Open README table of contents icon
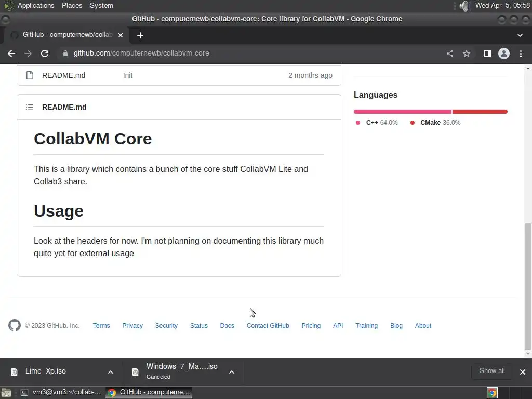 (x=30, y=107)
